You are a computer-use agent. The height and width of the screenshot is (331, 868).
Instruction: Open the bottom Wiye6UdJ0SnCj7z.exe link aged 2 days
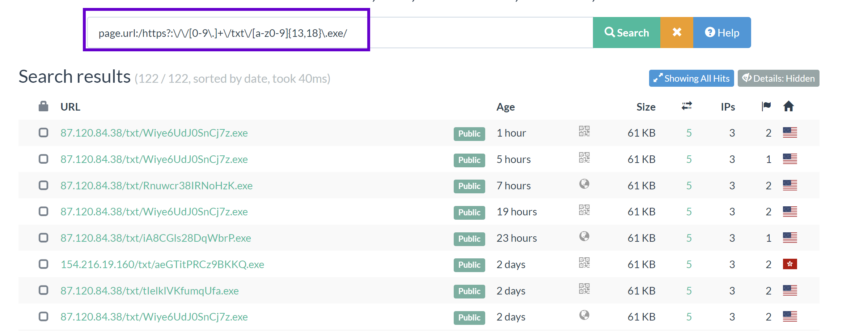pos(154,317)
